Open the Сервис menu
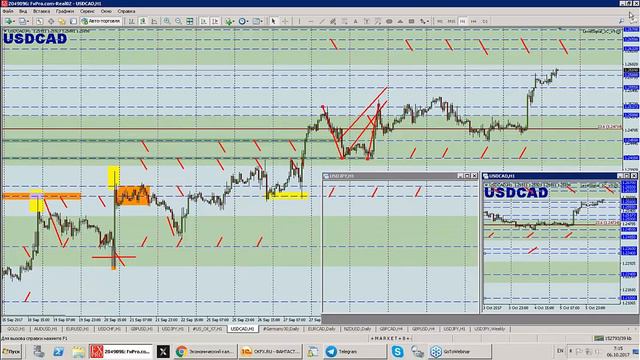This screenshot has height=360, width=640. [x=87, y=11]
